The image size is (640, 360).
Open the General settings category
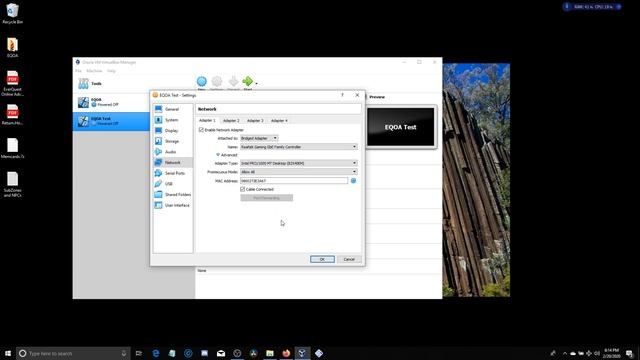[x=172, y=109]
